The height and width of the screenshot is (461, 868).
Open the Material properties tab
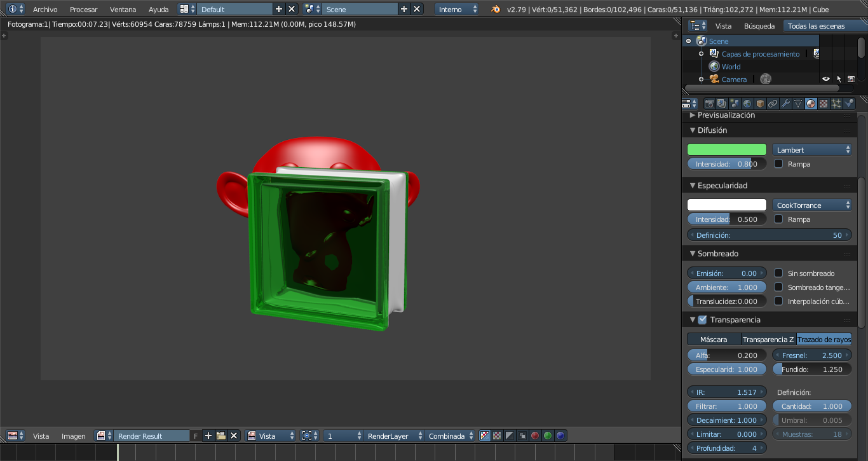[x=811, y=104]
